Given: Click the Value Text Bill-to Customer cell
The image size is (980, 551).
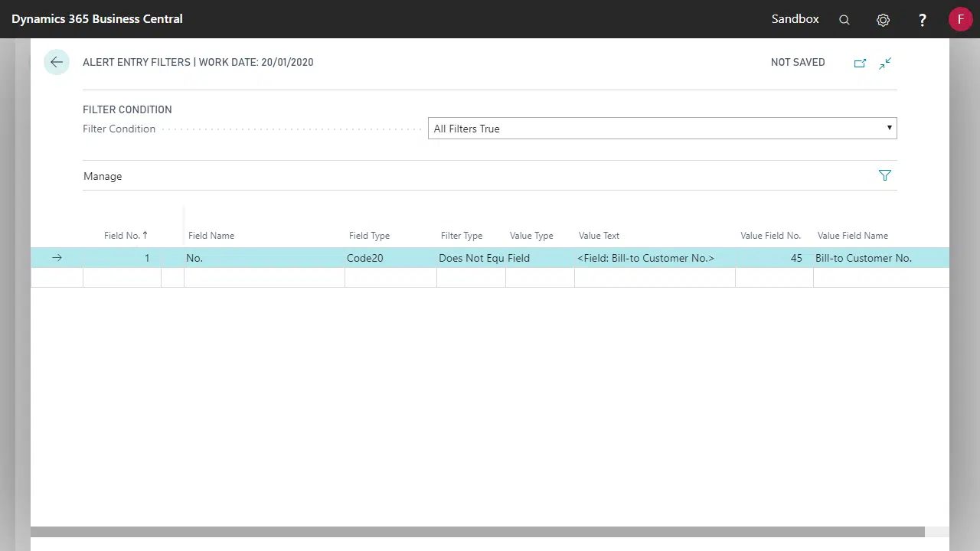Looking at the screenshot, I should (x=654, y=258).
